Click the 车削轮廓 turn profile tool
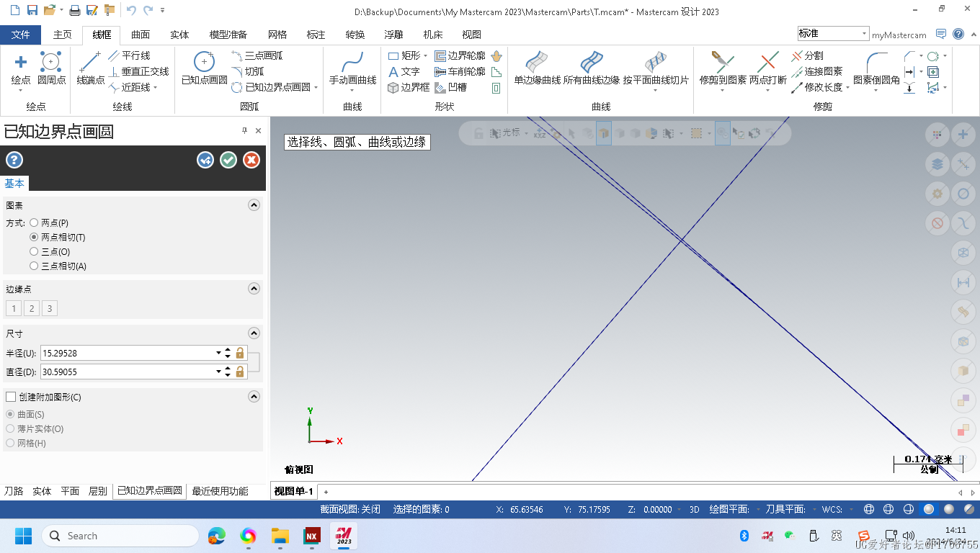Screen dimensions: 980x553 click(x=460, y=71)
